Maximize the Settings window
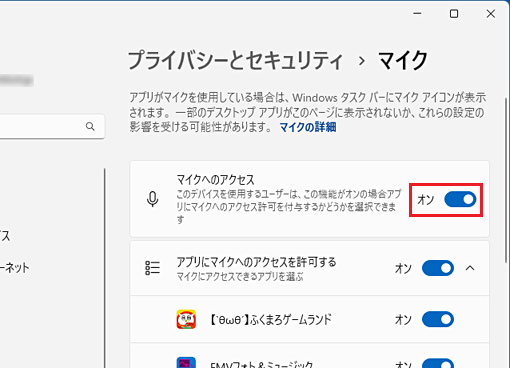 (x=454, y=14)
